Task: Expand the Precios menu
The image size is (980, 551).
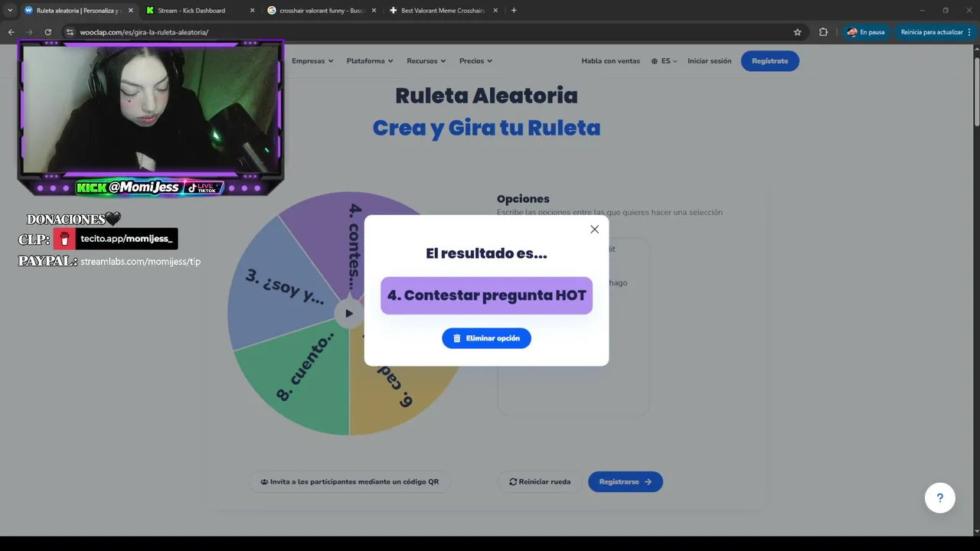Action: pos(475,61)
